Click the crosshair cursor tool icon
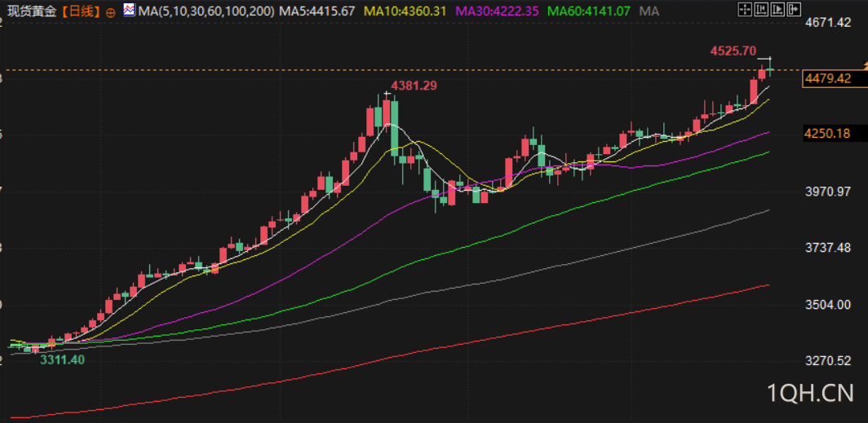 (745, 9)
